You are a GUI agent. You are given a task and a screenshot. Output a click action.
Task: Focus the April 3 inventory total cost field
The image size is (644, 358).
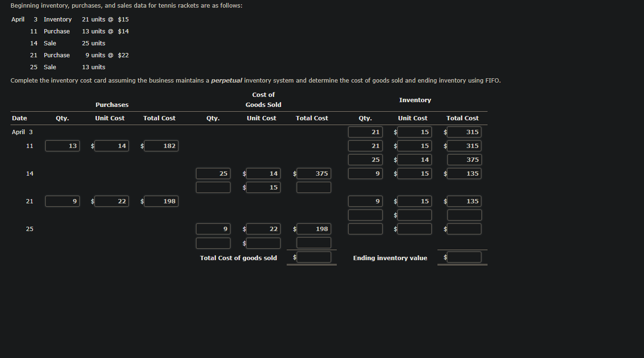click(x=464, y=132)
